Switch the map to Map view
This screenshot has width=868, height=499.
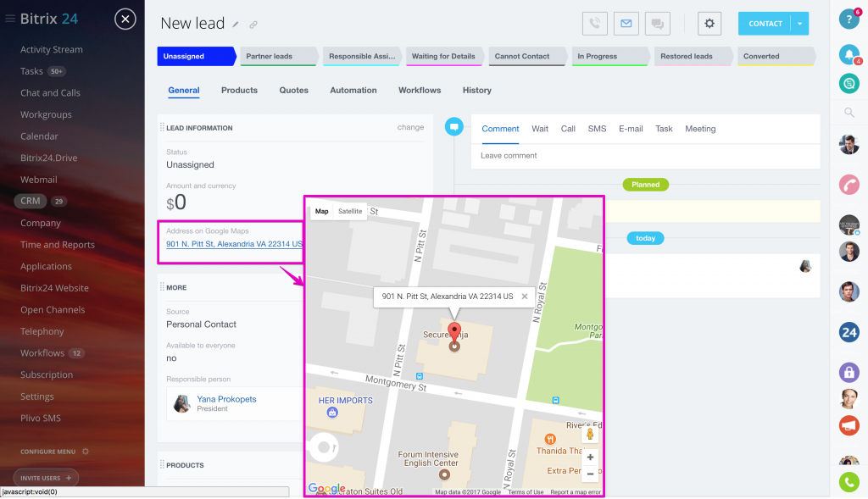[321, 211]
